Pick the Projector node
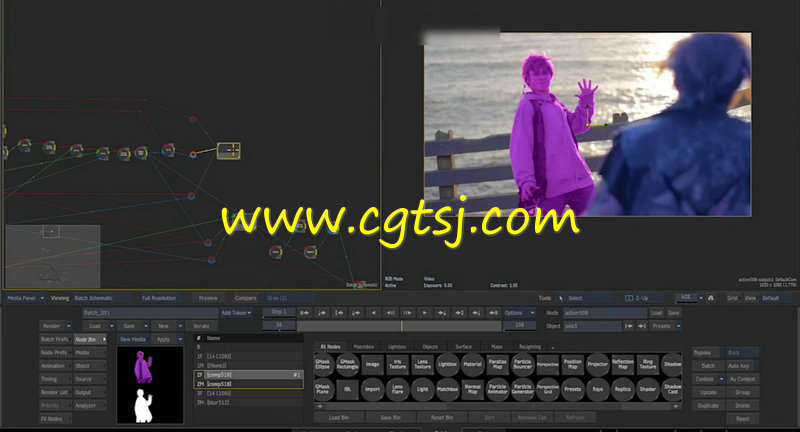 click(597, 364)
